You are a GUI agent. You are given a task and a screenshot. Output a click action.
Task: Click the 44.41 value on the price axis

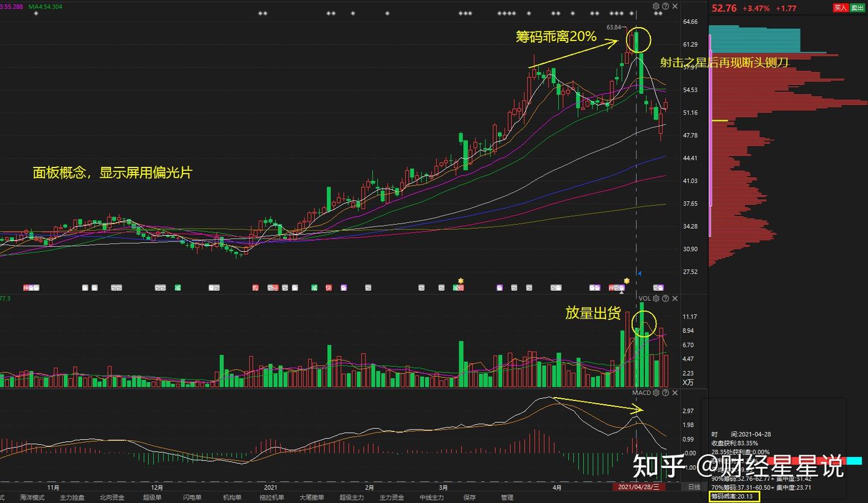(x=690, y=158)
